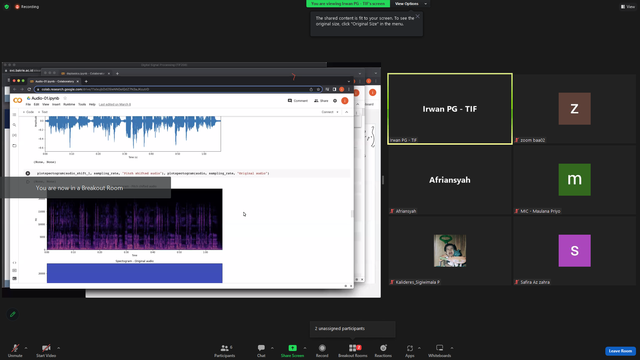640x360 pixels.
Task: Select MIC - Maulana Priyo participant tile
Action: pos(575,180)
